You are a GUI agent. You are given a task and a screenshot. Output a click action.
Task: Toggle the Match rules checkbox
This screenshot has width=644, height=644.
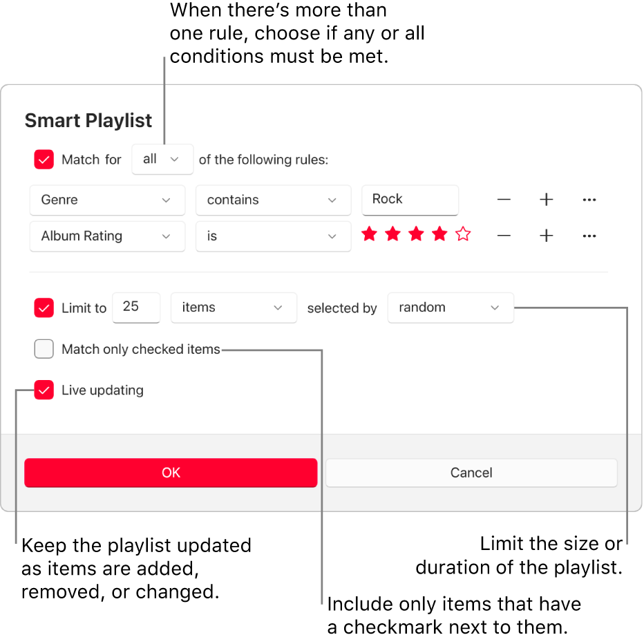pos(44,159)
